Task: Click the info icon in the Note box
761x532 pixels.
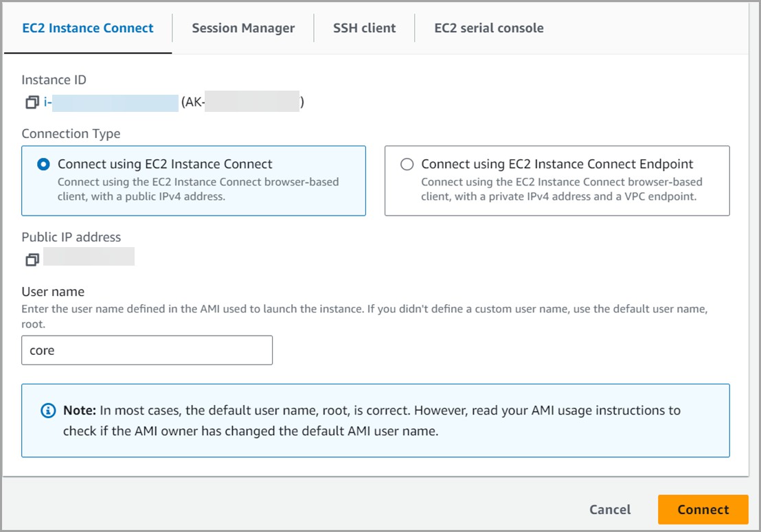Action: (x=48, y=410)
